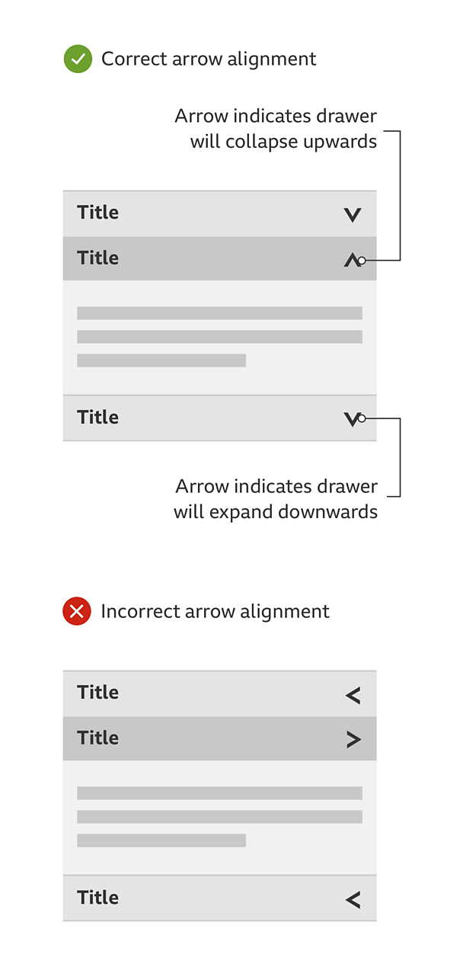Expand first drawer via down chevron in correct example

coord(352,215)
